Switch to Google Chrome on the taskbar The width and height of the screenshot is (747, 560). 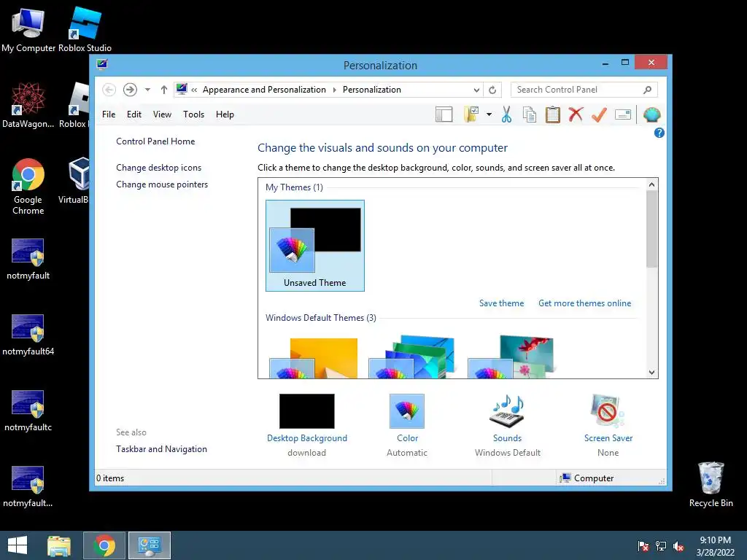pos(104,545)
